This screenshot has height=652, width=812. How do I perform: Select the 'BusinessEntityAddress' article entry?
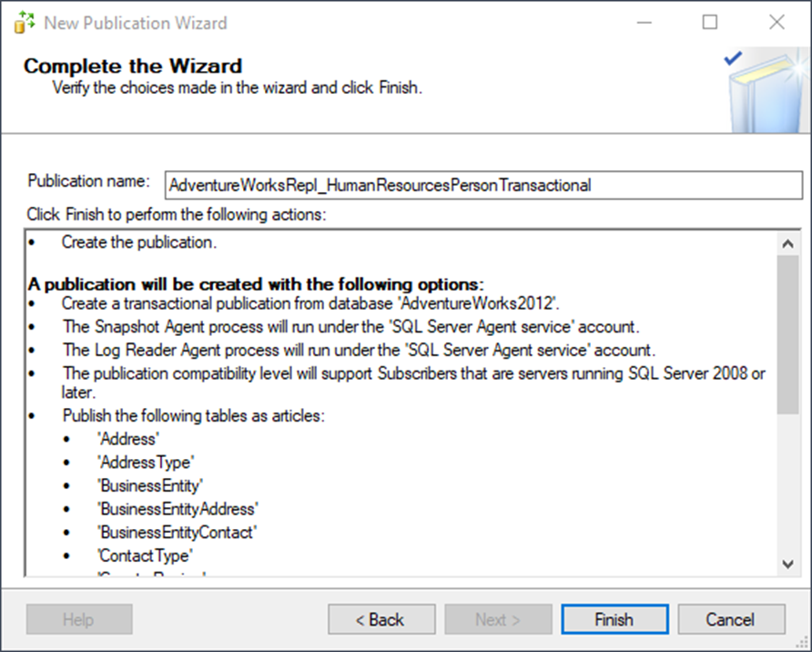(x=178, y=509)
